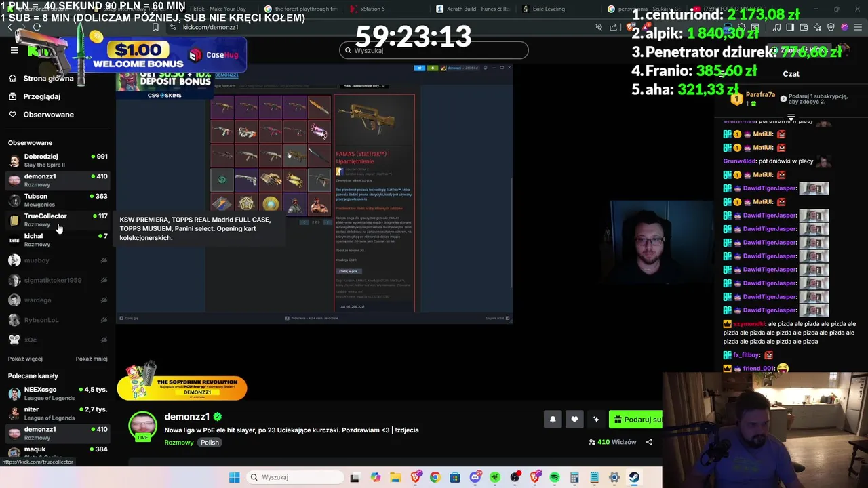
Task: Open the Kick sidebar hamburger menu
Action: [x=14, y=50]
